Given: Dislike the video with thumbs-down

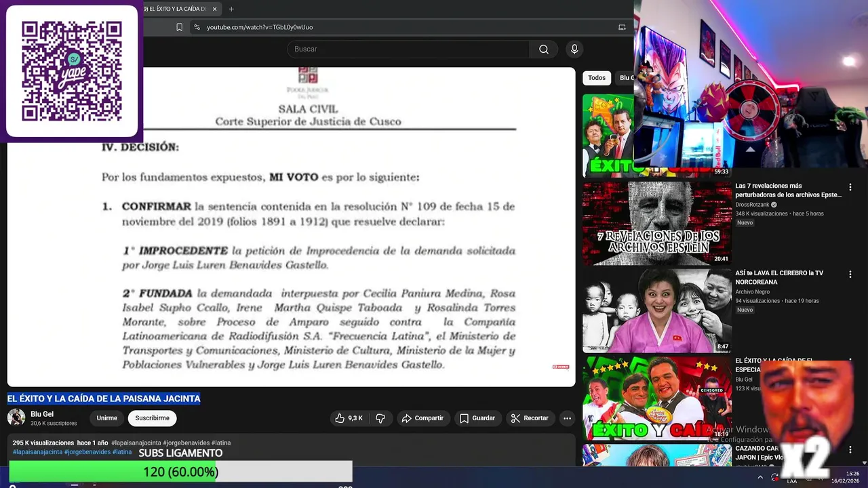Looking at the screenshot, I should click(380, 418).
